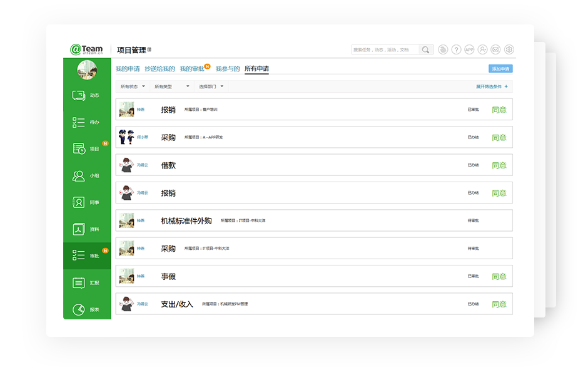Switch to the 抄送给我的 tab
The height and width of the screenshot is (387, 588).
tap(160, 69)
